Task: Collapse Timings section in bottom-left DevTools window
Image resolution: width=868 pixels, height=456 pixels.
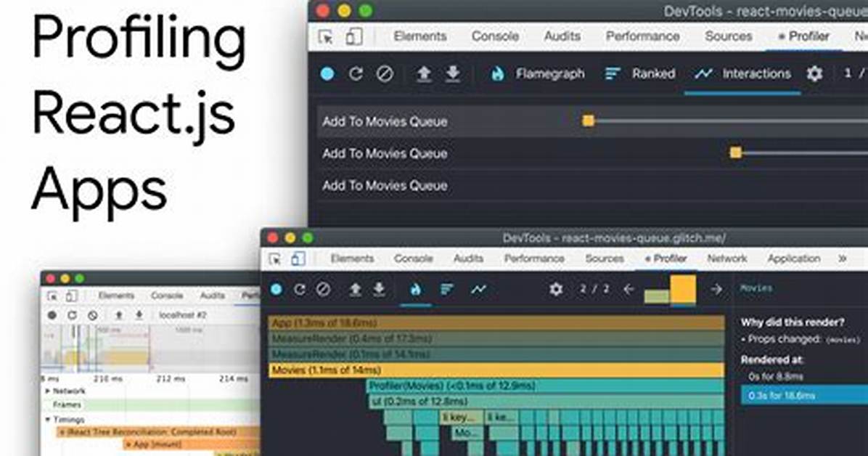Action: [47, 420]
